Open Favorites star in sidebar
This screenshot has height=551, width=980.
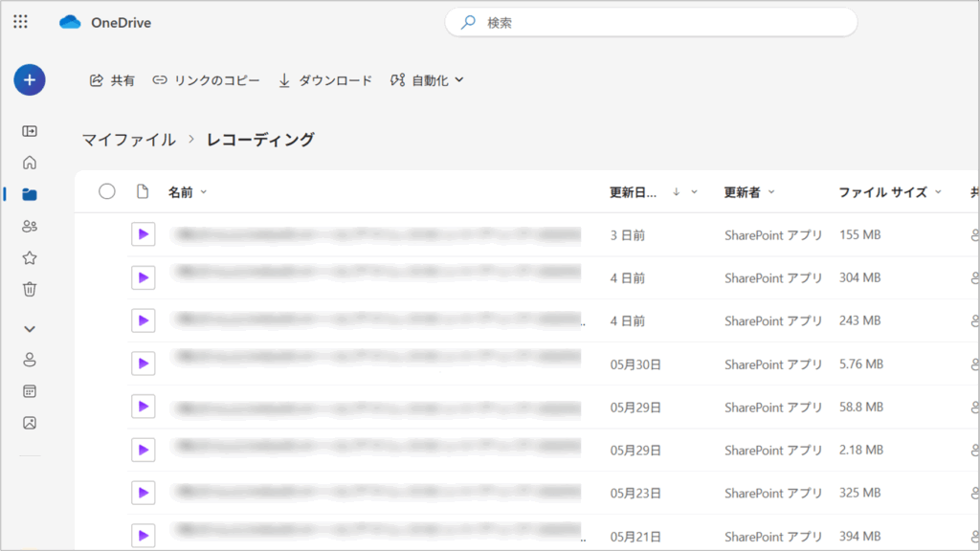click(x=30, y=258)
